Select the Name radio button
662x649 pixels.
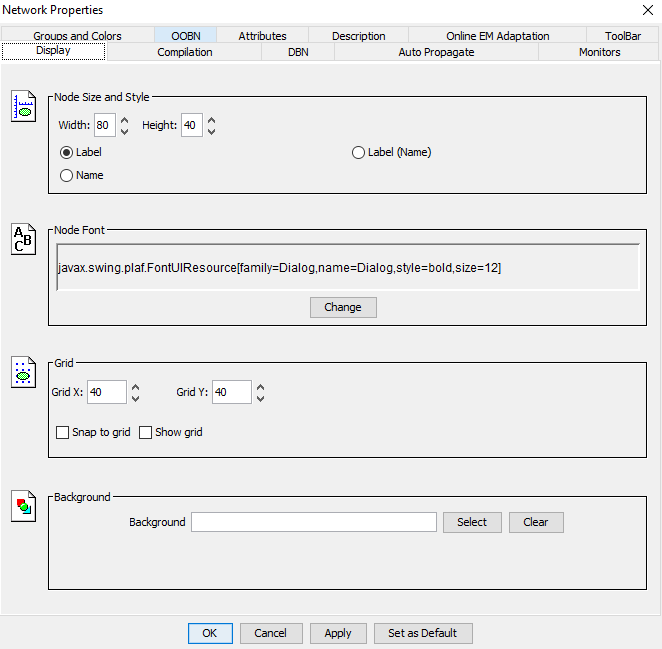[67, 175]
